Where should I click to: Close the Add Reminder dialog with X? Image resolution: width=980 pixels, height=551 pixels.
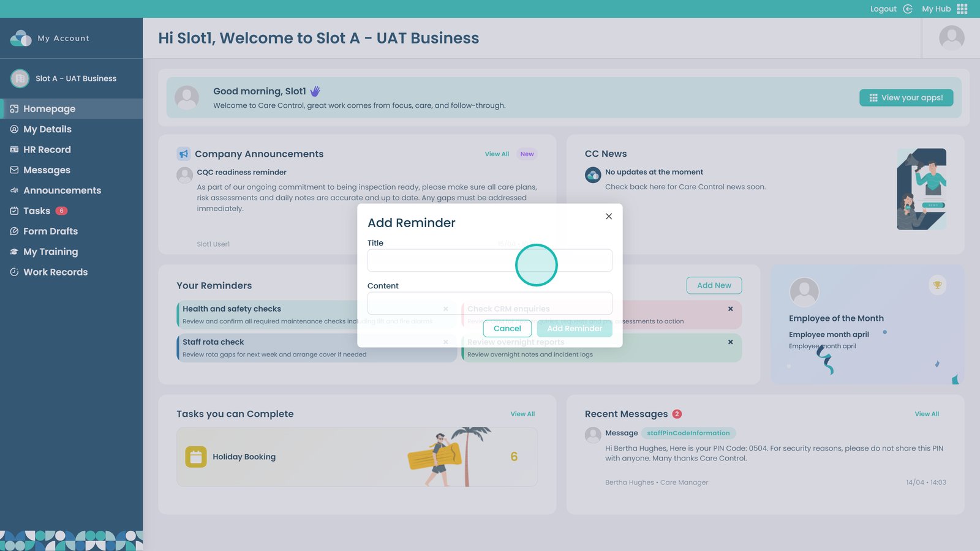[x=608, y=216]
